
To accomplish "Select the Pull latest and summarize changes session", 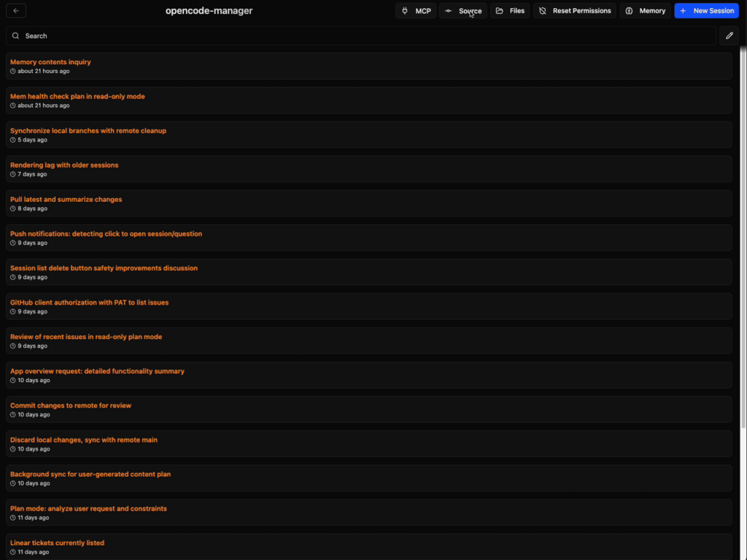I will click(368, 203).
